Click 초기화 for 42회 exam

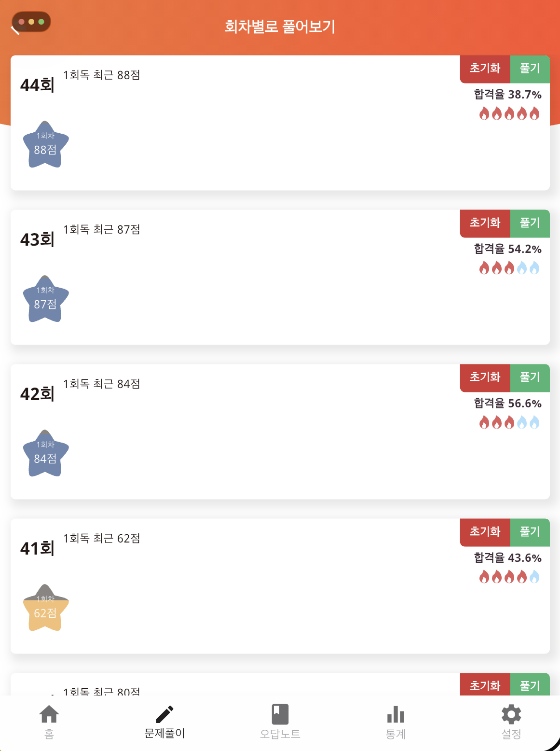pyautogui.click(x=485, y=378)
